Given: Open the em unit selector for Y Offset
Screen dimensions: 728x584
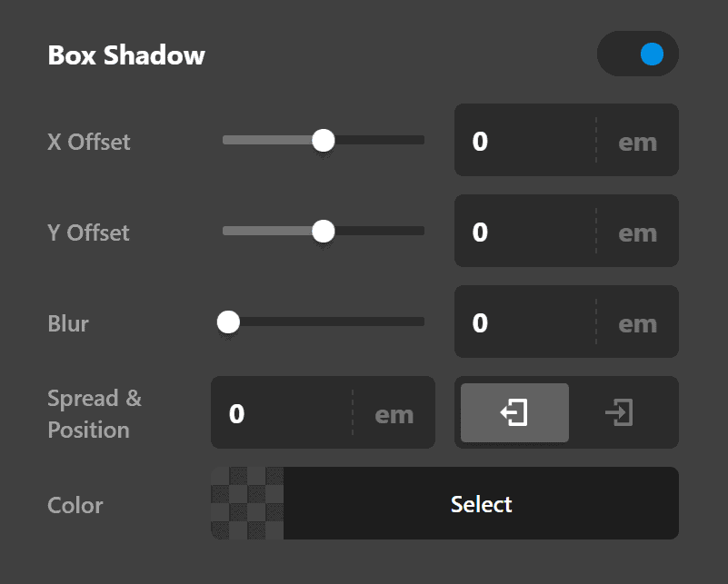Looking at the screenshot, I should pyautogui.click(x=637, y=232).
